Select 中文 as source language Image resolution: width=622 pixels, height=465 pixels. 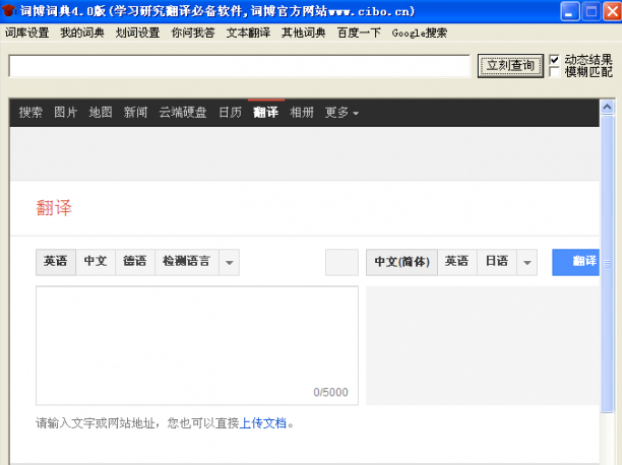point(95,262)
